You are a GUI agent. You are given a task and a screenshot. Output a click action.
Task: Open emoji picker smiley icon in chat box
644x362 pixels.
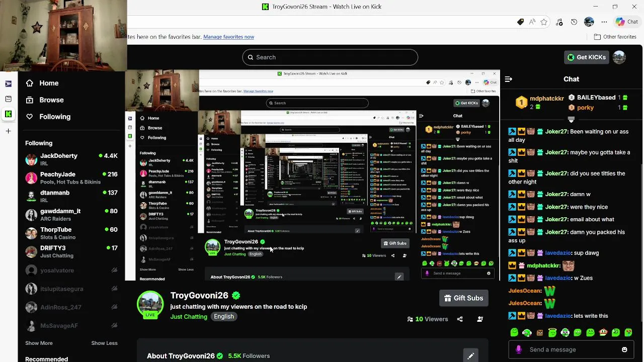point(624,349)
